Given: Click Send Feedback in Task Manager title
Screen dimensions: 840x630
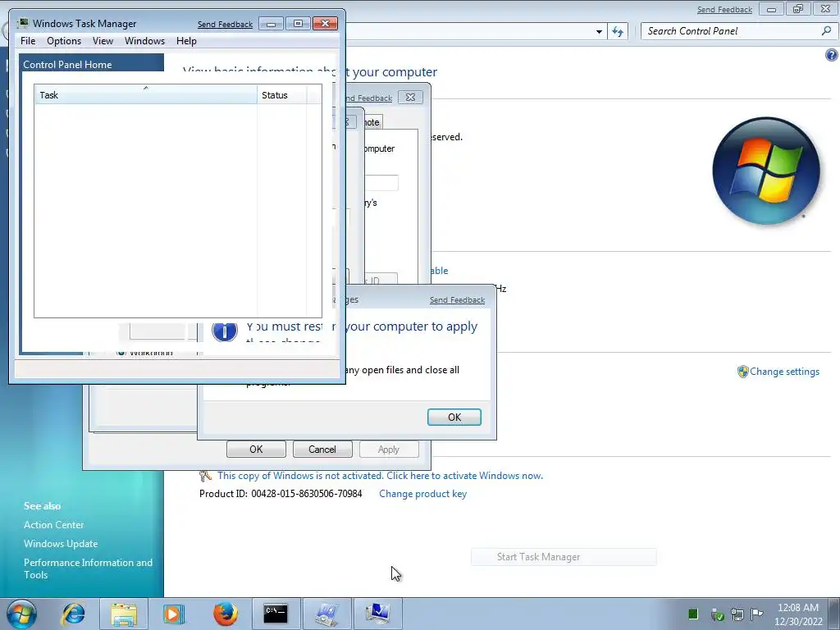Looking at the screenshot, I should click(225, 24).
